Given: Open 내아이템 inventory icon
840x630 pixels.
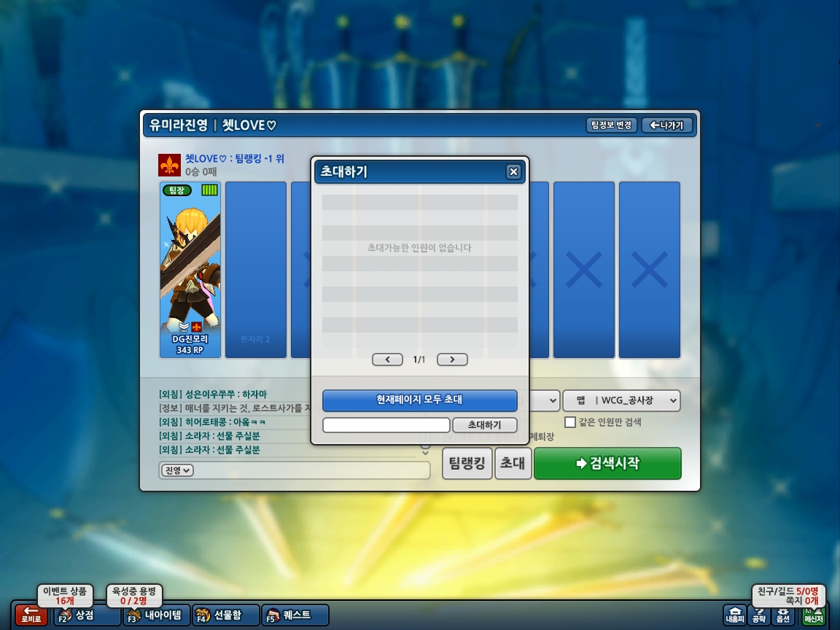Looking at the screenshot, I should tap(157, 615).
